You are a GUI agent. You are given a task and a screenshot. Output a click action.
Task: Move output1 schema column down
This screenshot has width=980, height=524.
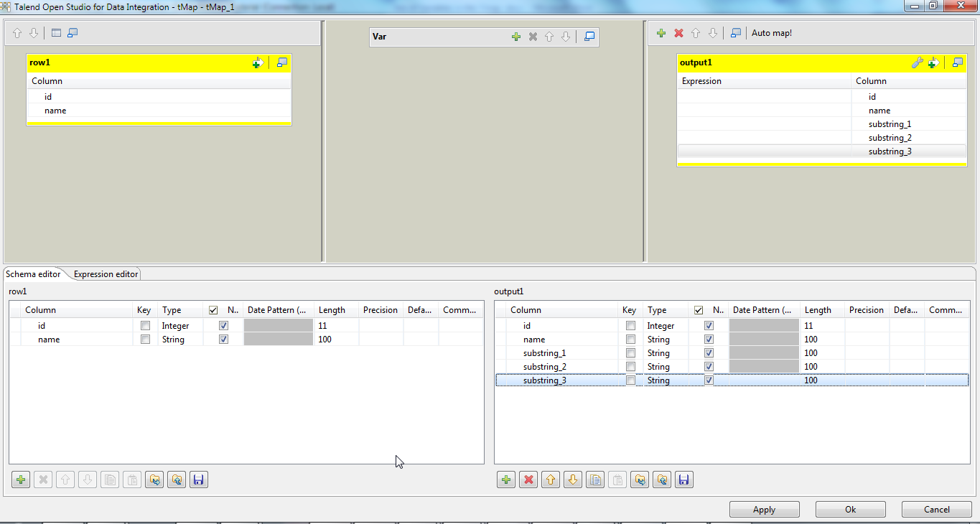point(573,480)
